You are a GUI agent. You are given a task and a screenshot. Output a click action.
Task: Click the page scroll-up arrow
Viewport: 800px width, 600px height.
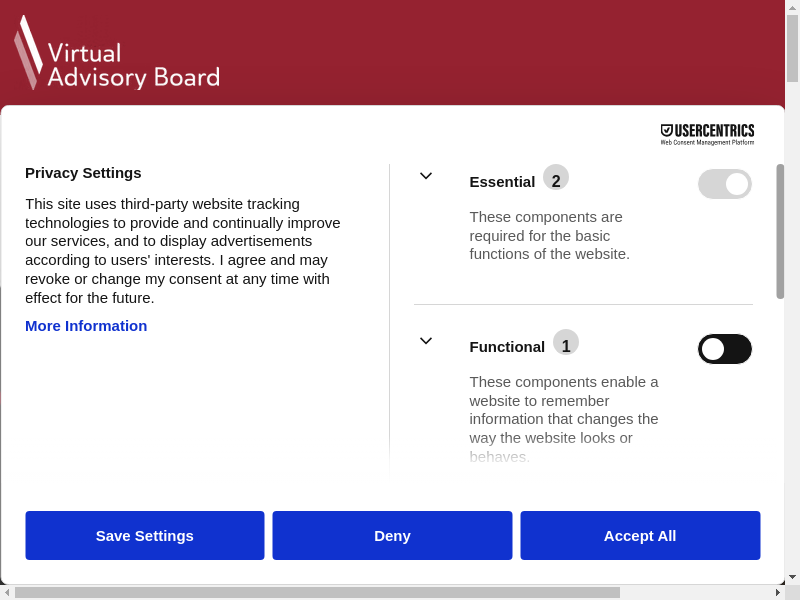[x=792, y=7]
